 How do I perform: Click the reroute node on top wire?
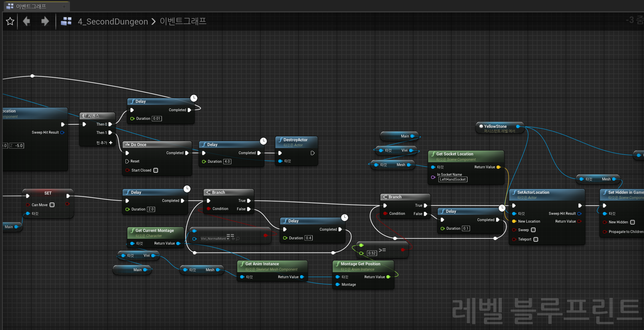click(x=32, y=76)
